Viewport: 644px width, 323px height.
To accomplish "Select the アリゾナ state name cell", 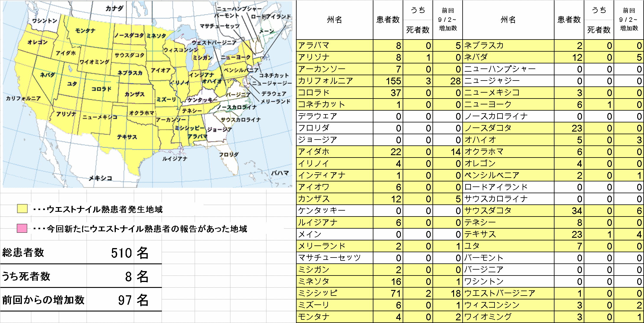I will coord(335,57).
